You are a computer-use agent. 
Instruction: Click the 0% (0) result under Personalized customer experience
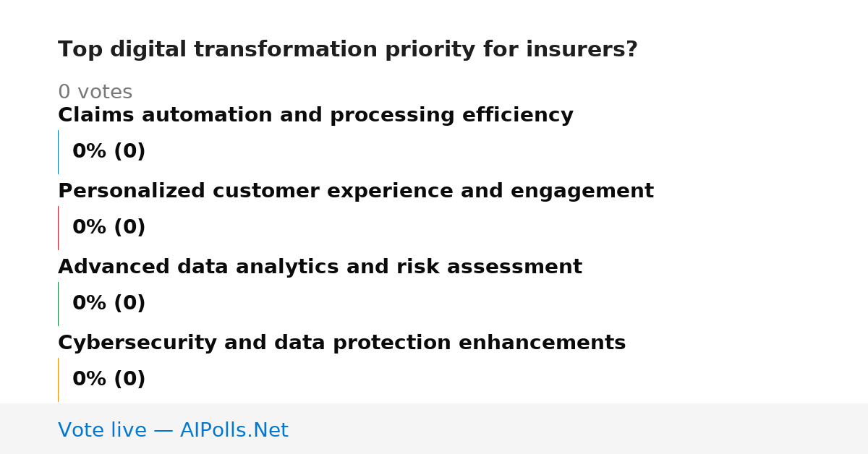(109, 228)
